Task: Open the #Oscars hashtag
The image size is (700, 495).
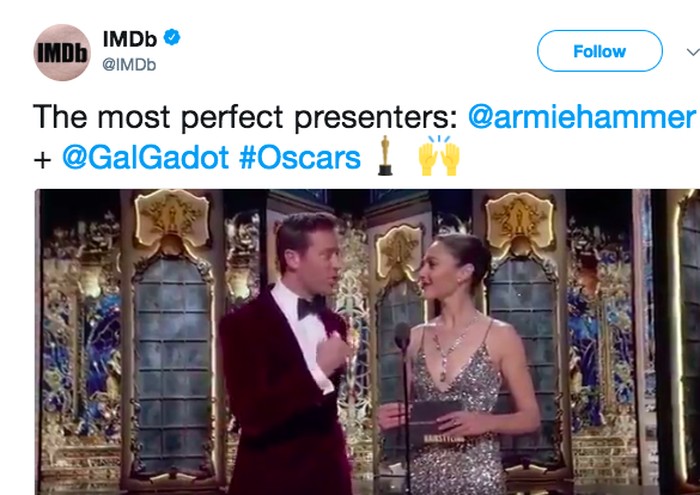Action: coord(300,159)
